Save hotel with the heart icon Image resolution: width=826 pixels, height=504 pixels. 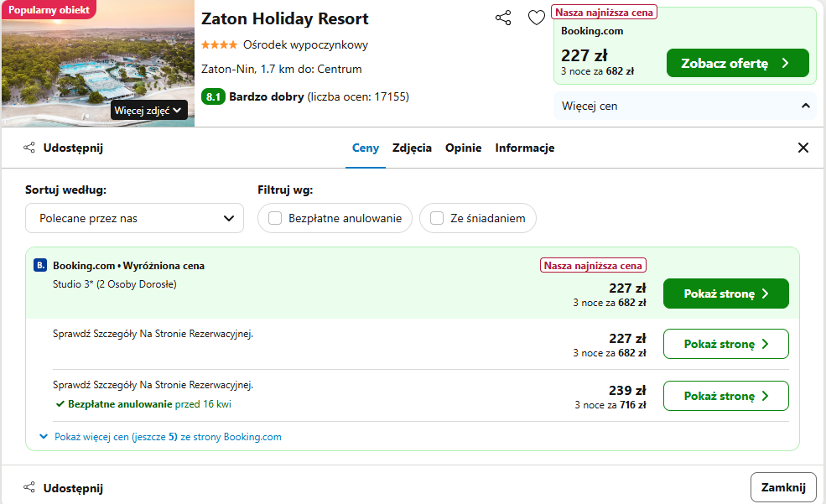536,18
